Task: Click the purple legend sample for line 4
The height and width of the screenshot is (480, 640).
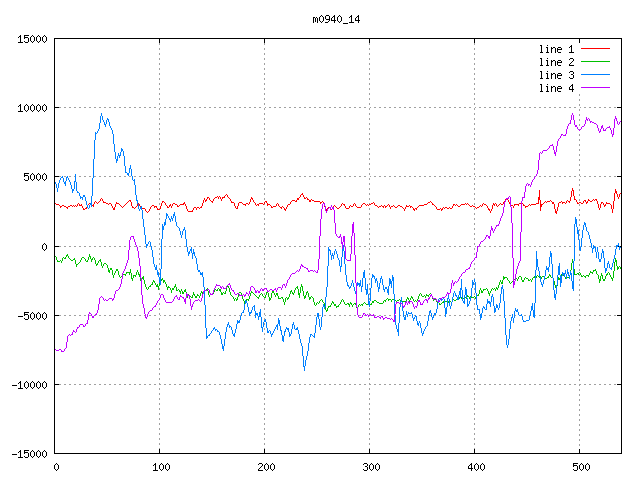Action: [595, 88]
